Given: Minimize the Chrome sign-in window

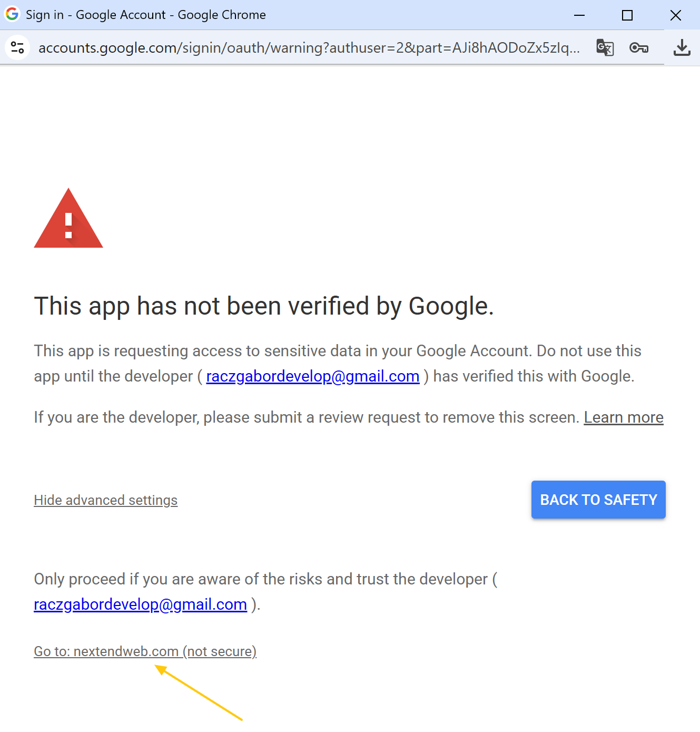Looking at the screenshot, I should [579, 15].
